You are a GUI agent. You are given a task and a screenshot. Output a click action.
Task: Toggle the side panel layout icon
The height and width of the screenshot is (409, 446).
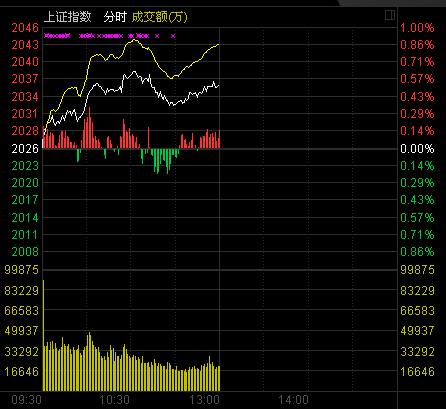click(x=390, y=15)
